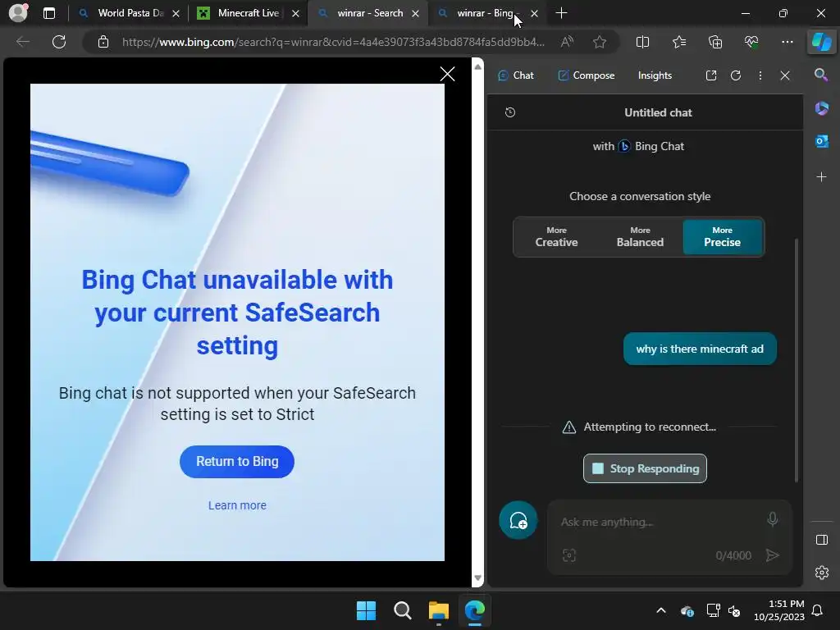
Task: Open the profile avatar menu
Action: [x=18, y=13]
